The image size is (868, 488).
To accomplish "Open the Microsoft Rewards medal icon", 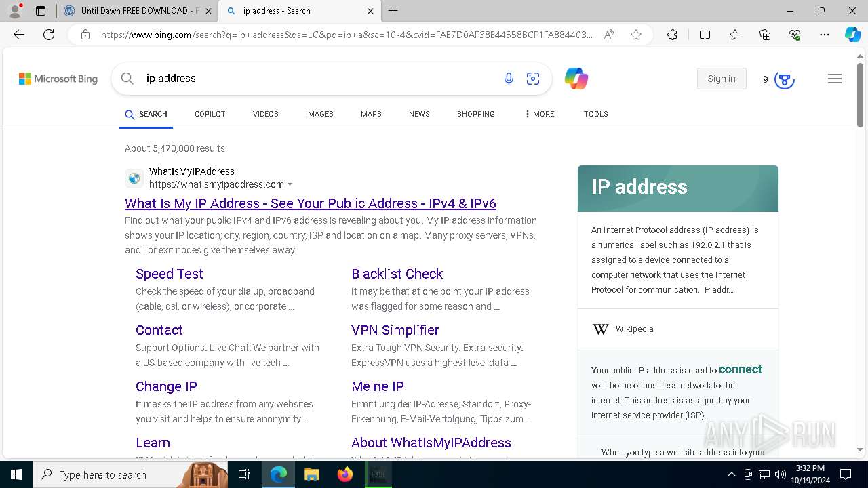I will pyautogui.click(x=784, y=80).
